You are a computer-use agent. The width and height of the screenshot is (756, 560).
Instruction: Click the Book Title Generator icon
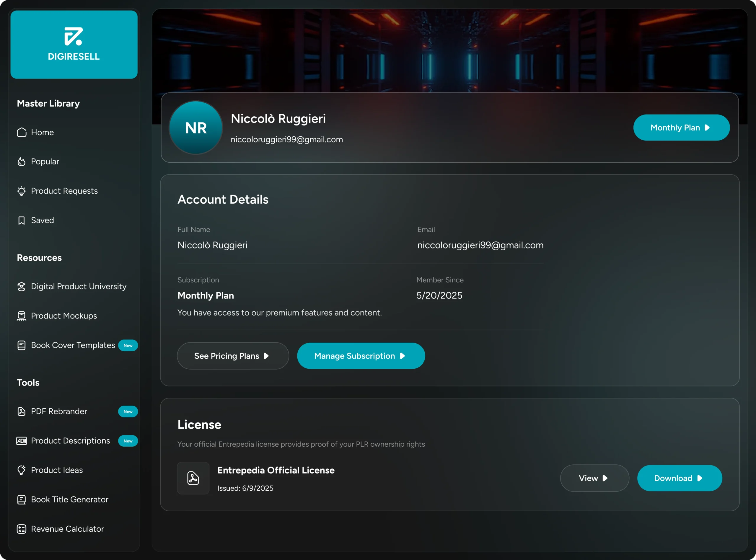click(x=21, y=499)
